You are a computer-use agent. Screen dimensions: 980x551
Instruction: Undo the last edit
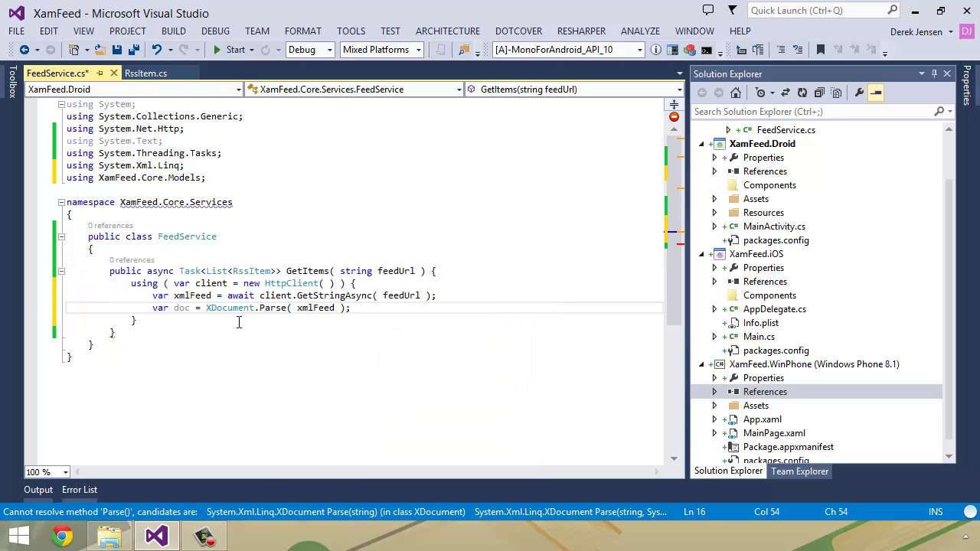pyautogui.click(x=156, y=50)
